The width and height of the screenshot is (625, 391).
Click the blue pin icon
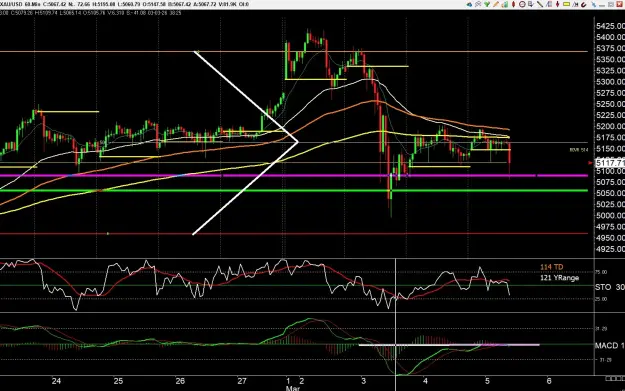594,4
